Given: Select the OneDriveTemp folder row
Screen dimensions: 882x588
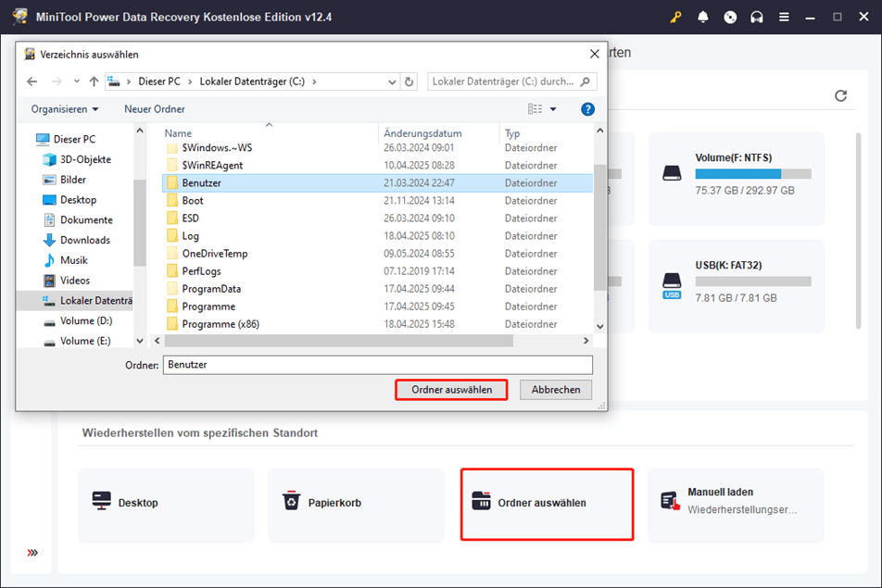Looking at the screenshot, I should coord(377,254).
